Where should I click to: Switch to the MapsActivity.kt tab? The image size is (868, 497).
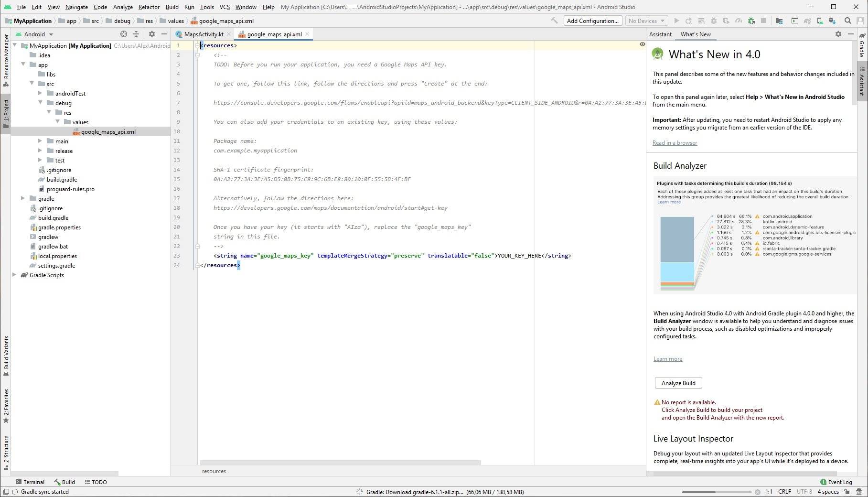click(204, 34)
